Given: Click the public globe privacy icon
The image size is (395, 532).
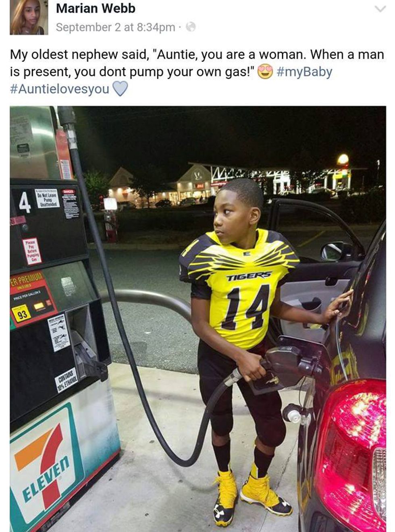Looking at the screenshot, I should pos(191,27).
